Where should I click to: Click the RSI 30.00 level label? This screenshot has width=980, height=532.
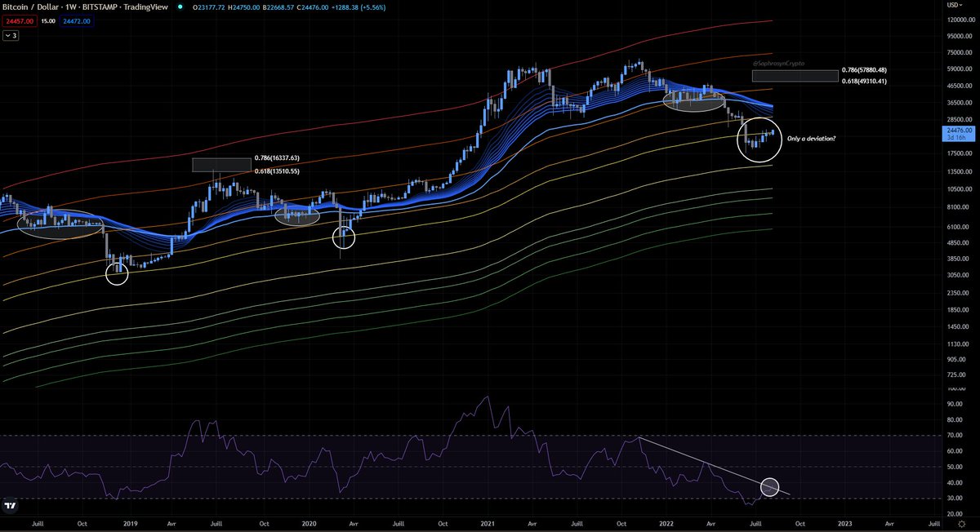[953, 498]
